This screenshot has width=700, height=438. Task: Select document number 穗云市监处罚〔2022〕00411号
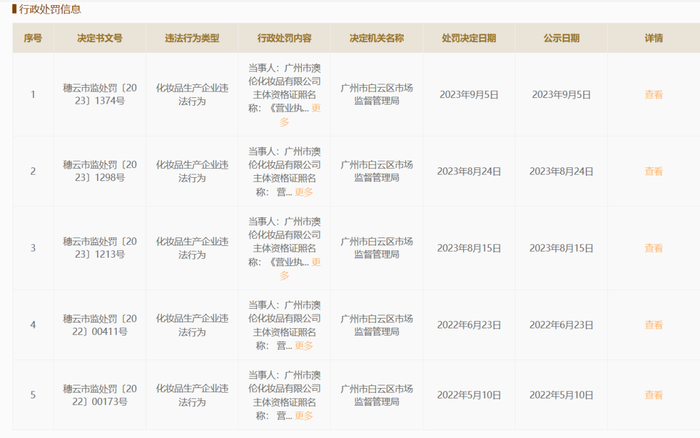click(x=100, y=325)
